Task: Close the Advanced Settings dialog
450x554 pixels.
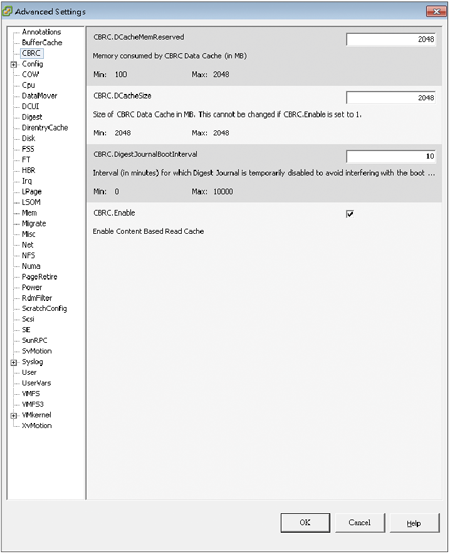Action: click(x=436, y=11)
